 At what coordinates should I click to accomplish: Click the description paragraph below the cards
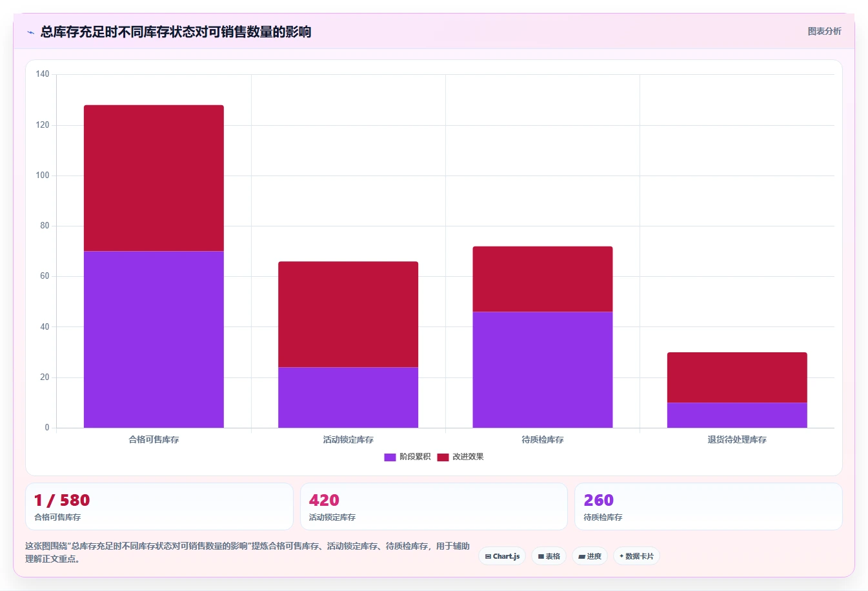coord(248,552)
